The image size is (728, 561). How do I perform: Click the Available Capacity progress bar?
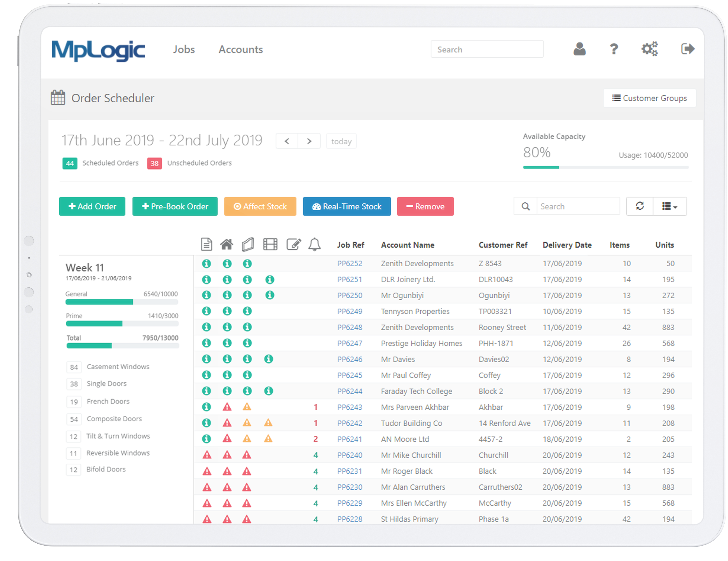coord(606,167)
